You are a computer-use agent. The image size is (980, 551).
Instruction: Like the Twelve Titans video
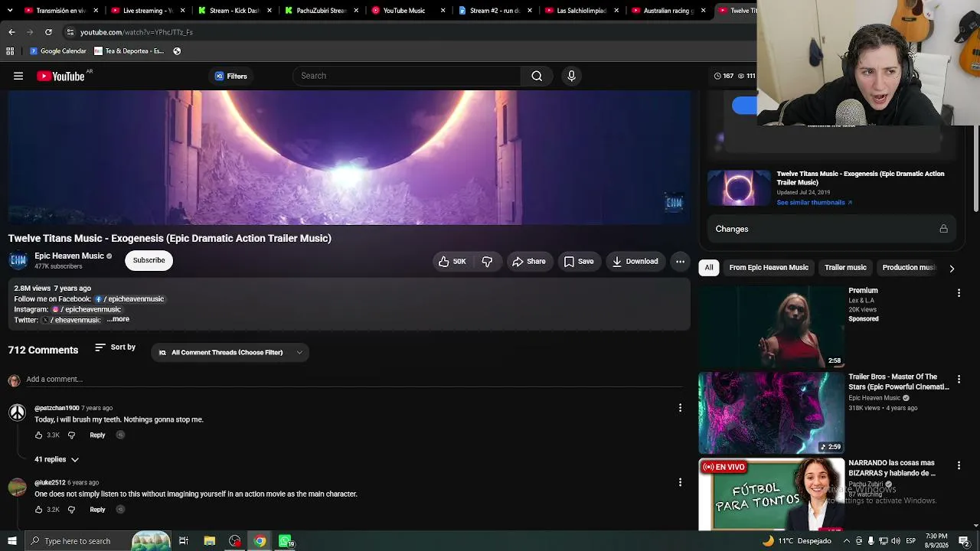click(x=452, y=262)
